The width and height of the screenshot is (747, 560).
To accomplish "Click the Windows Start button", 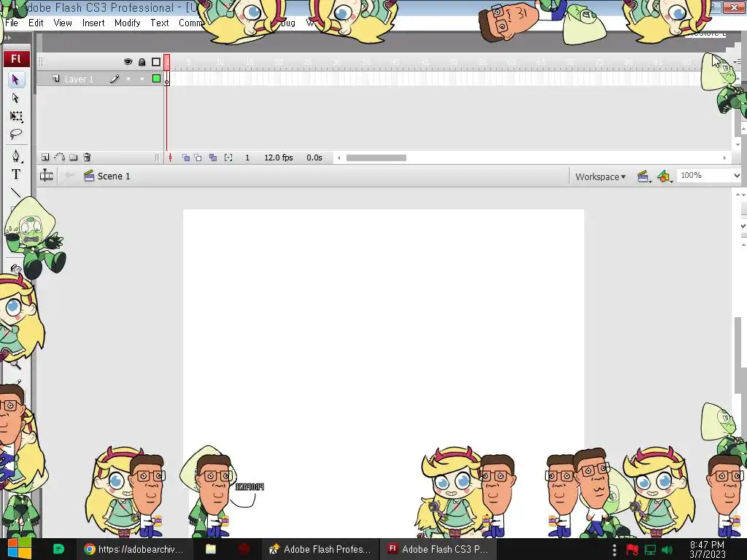I will 19,549.
